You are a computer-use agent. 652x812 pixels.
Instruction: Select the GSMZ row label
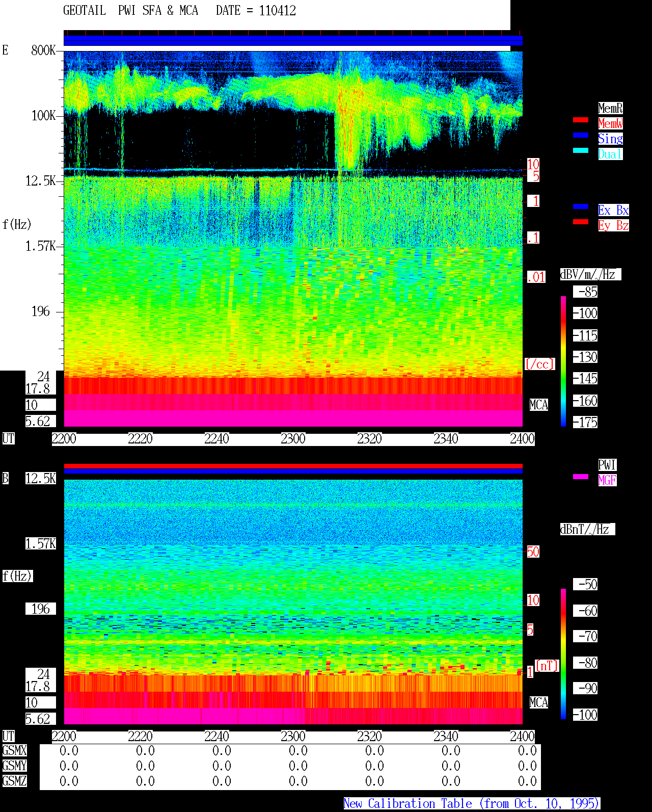click(x=14, y=781)
